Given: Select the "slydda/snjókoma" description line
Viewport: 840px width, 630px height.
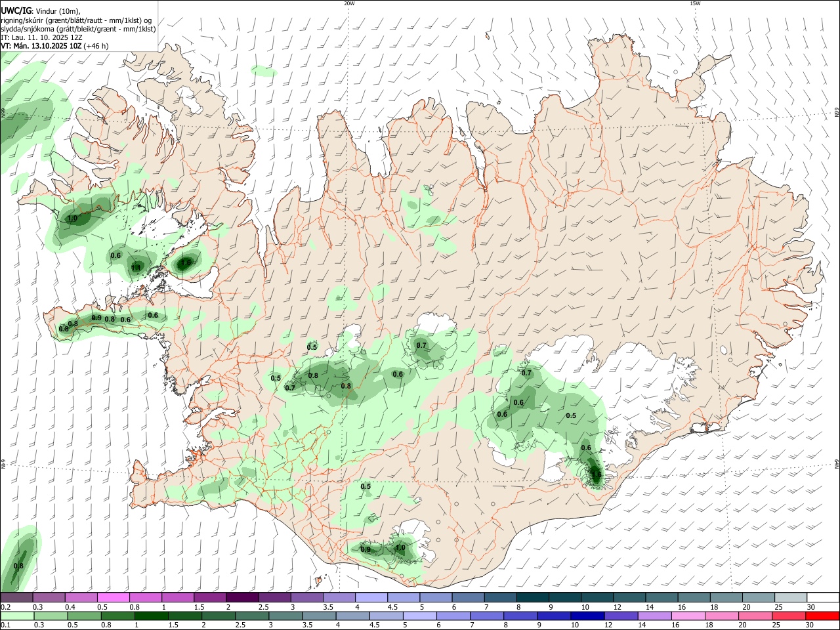Looking at the screenshot, I should (x=78, y=29).
